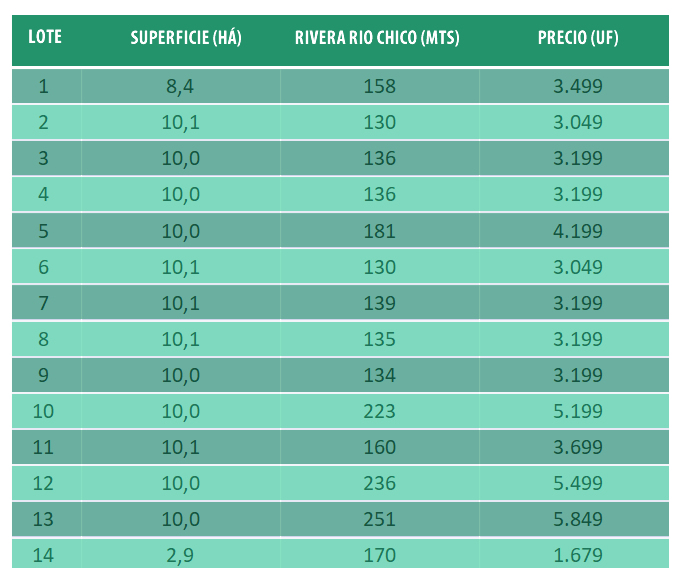Click lot number 5 cell

point(43,231)
